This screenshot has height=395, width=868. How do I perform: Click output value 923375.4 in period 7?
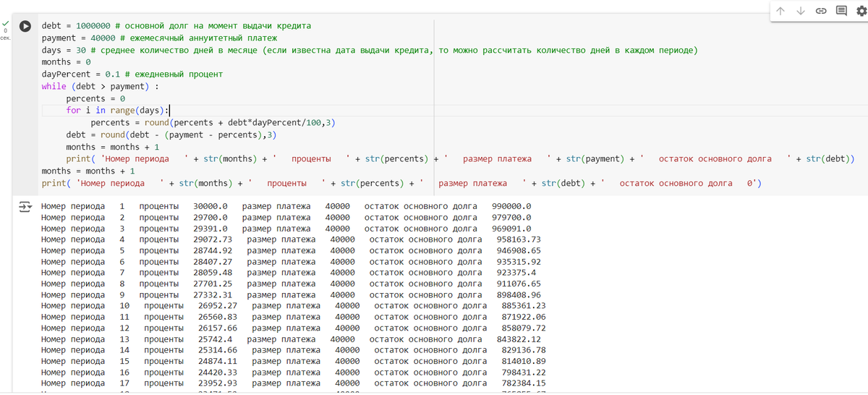[x=516, y=273]
